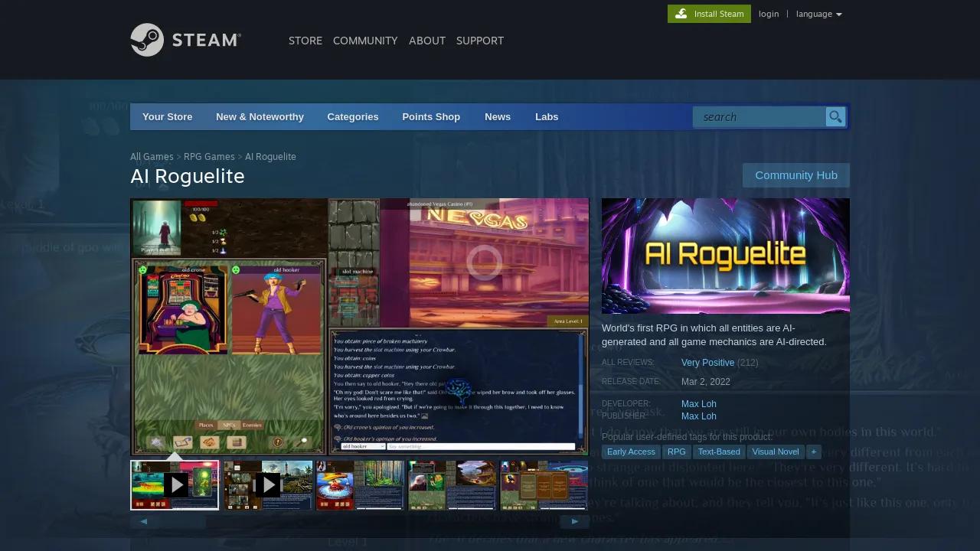Play the second video thumbnail
980x551 pixels.
click(x=267, y=484)
